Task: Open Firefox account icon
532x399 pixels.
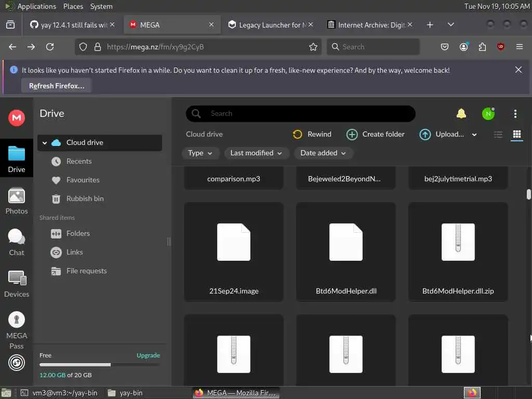Action: pos(463,47)
